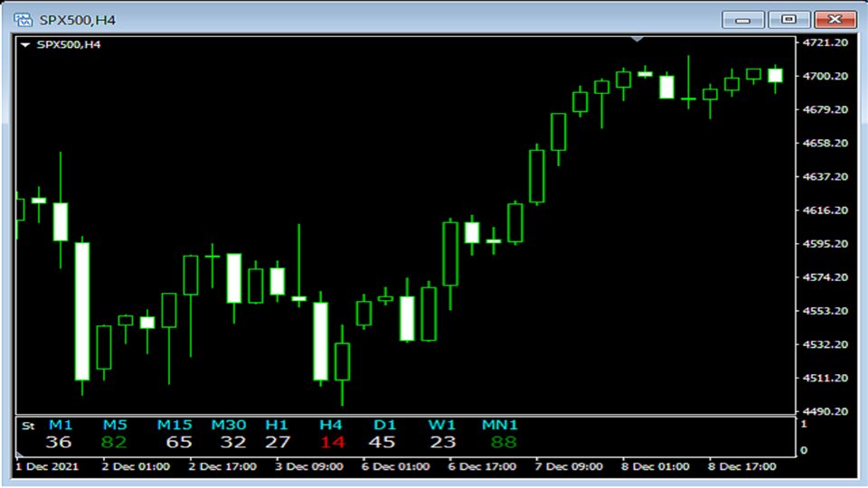Select the M30 timeframe label
Viewport: 868px width, 488px height.
coord(229,425)
